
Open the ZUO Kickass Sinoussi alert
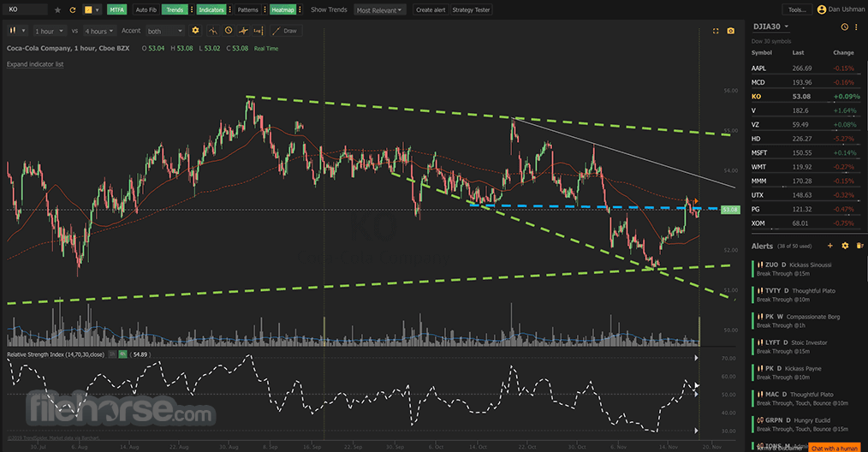807,269
